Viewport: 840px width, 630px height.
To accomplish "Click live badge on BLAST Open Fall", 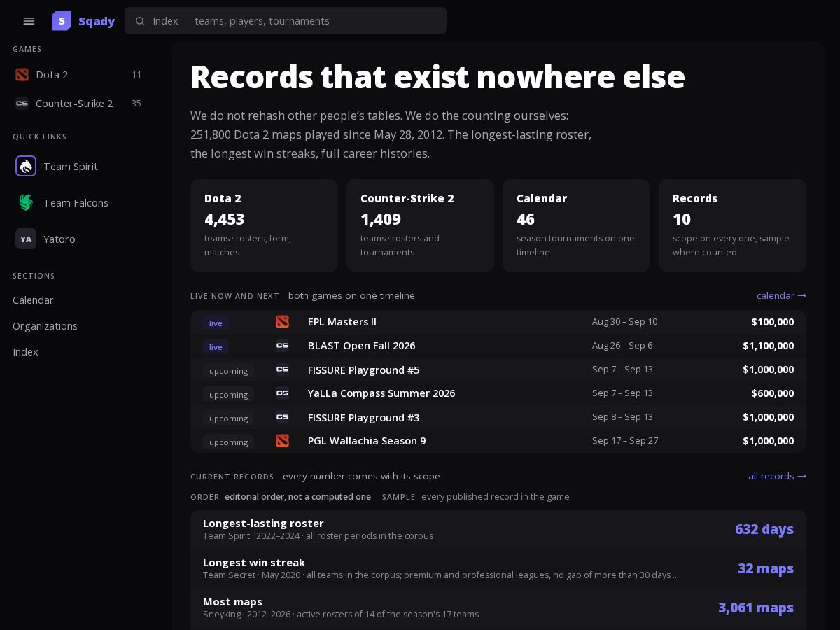I will [x=216, y=346].
